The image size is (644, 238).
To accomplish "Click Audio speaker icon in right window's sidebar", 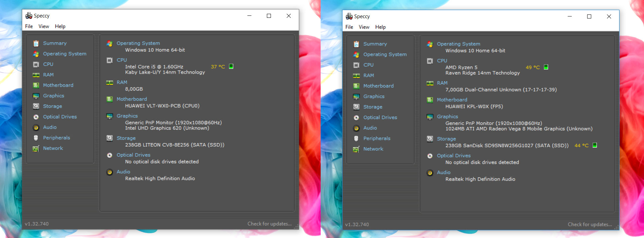I will [356, 128].
